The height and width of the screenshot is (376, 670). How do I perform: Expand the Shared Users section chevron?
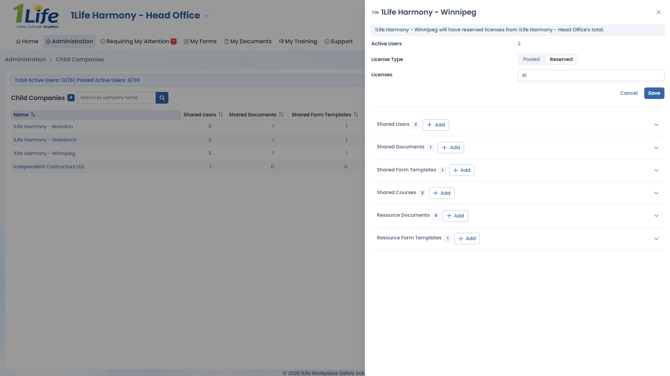[x=656, y=125]
